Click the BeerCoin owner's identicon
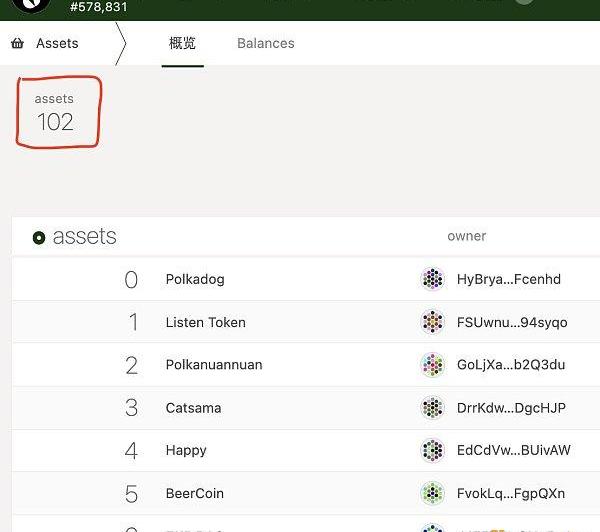The image size is (600, 532). 432,493
